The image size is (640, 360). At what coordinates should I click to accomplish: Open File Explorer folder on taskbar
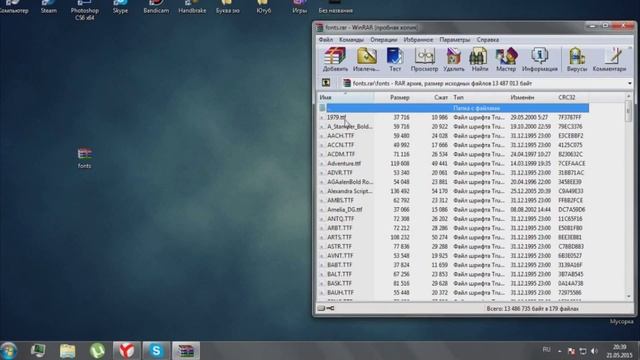point(67,351)
